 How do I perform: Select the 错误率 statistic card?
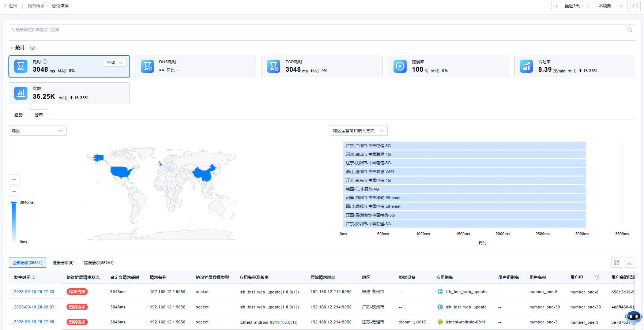point(448,67)
